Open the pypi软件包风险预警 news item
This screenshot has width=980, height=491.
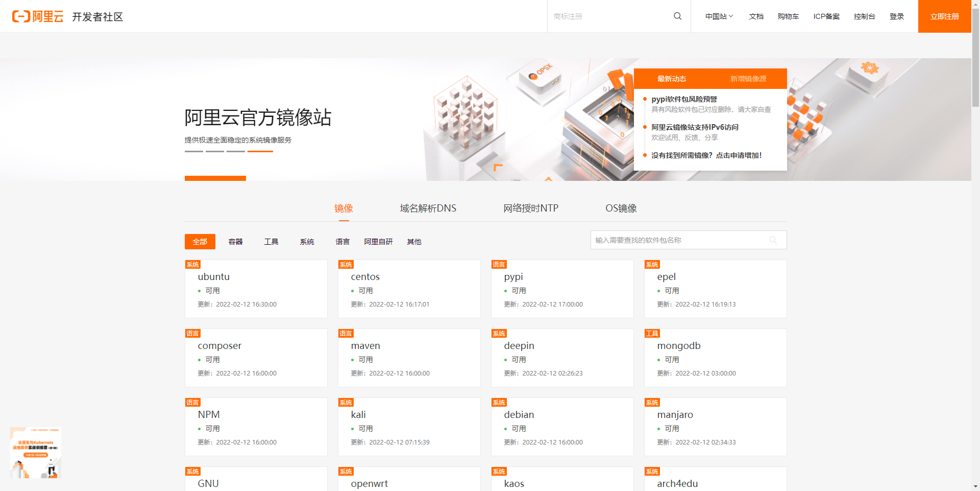coord(684,99)
